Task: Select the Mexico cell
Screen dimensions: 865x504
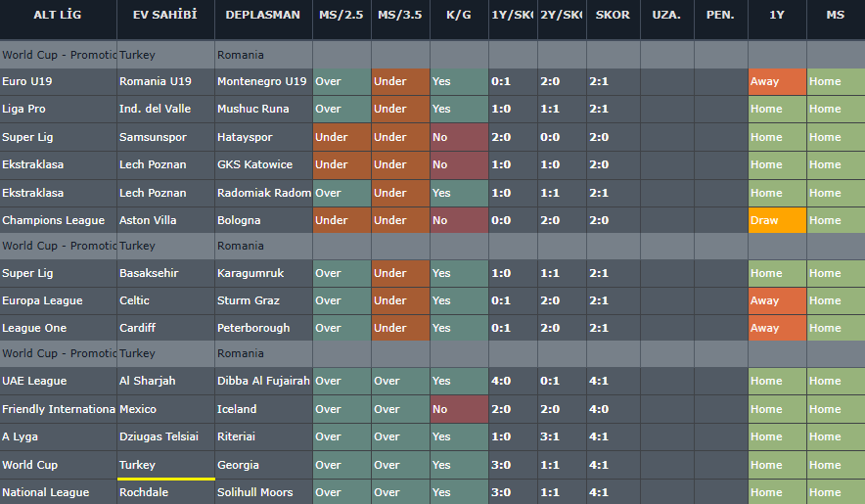Action: click(x=165, y=409)
